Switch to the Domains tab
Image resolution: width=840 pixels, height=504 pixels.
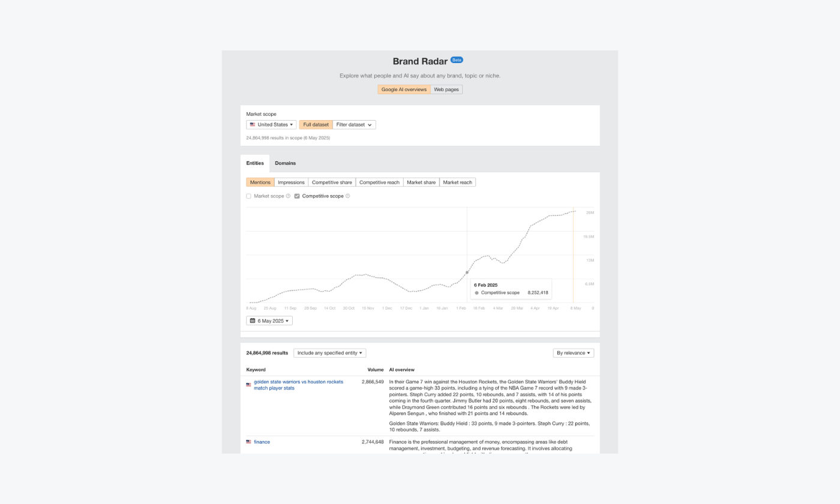pos(285,163)
